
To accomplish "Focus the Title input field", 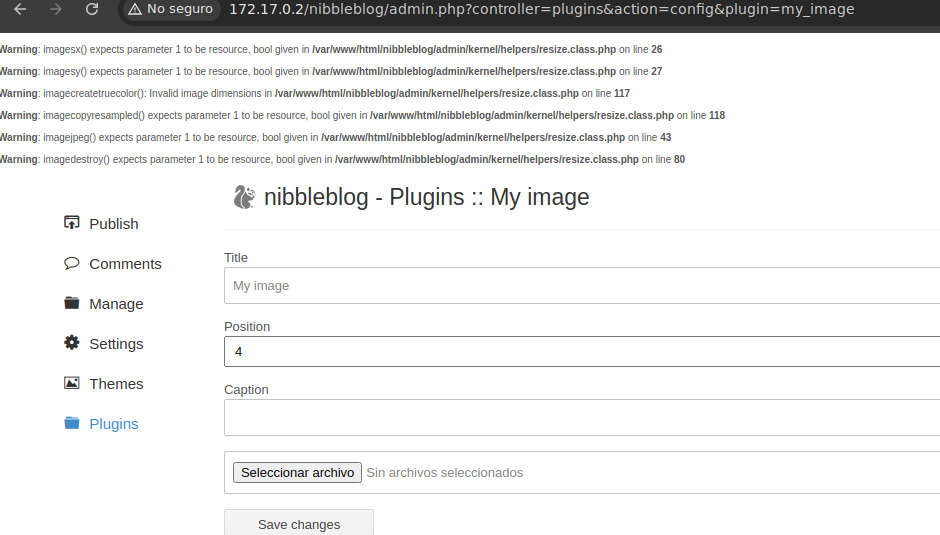I will (x=580, y=285).
